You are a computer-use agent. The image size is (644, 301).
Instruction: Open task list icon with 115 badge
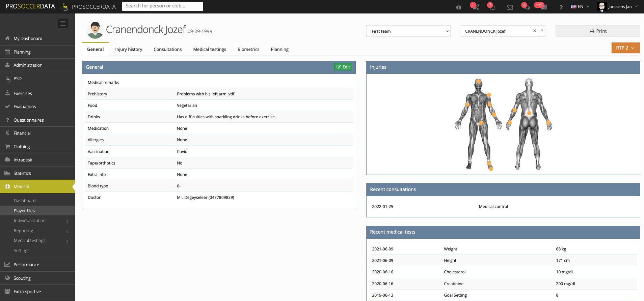543,7
